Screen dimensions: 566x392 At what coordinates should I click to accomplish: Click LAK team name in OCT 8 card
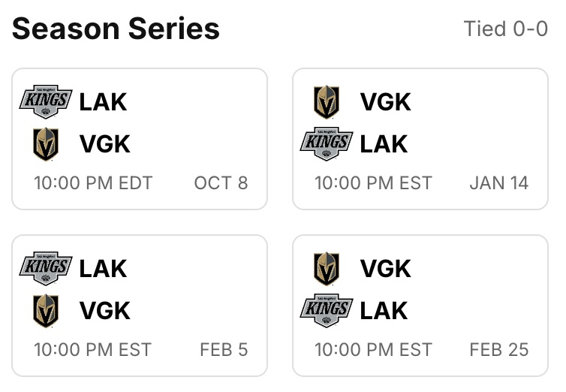pos(104,102)
